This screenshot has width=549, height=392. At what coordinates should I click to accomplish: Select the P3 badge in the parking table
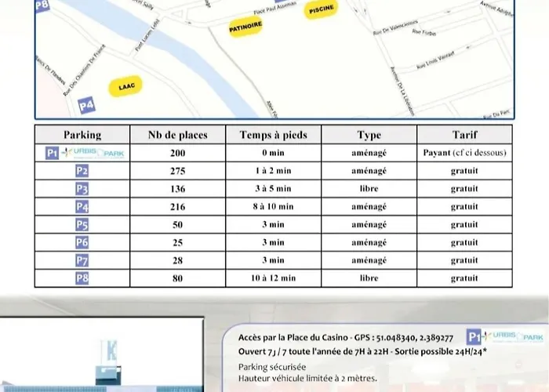coord(82,189)
